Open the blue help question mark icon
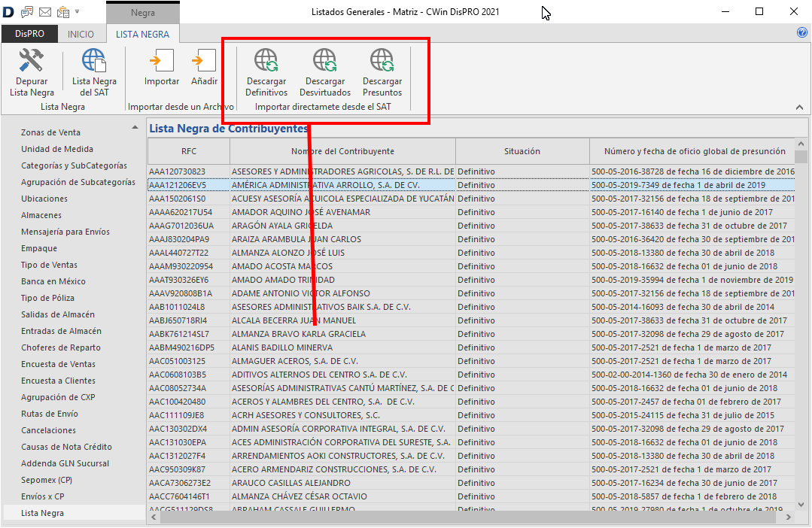The width and height of the screenshot is (812, 528). point(801,33)
